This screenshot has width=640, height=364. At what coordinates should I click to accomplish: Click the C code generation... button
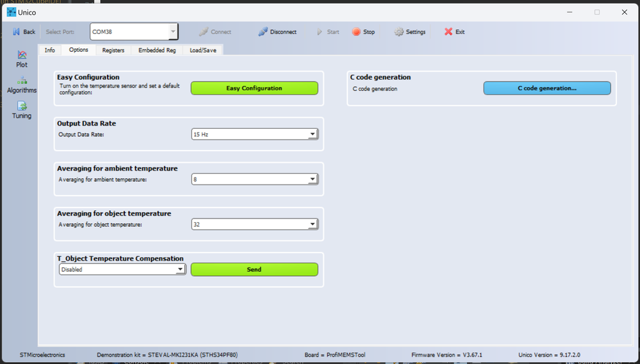coord(547,88)
